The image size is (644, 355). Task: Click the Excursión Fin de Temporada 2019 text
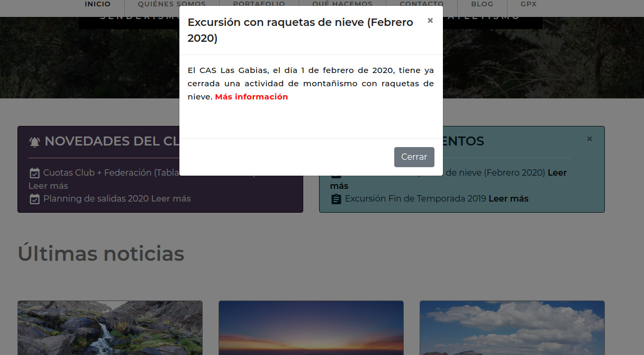pyautogui.click(x=415, y=199)
